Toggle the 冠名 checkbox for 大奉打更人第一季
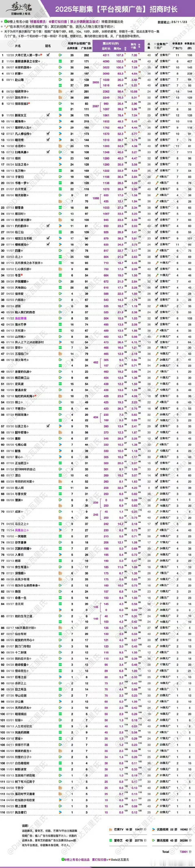Image resolution: width=195 pixels, height=868 pixels. 48,55
